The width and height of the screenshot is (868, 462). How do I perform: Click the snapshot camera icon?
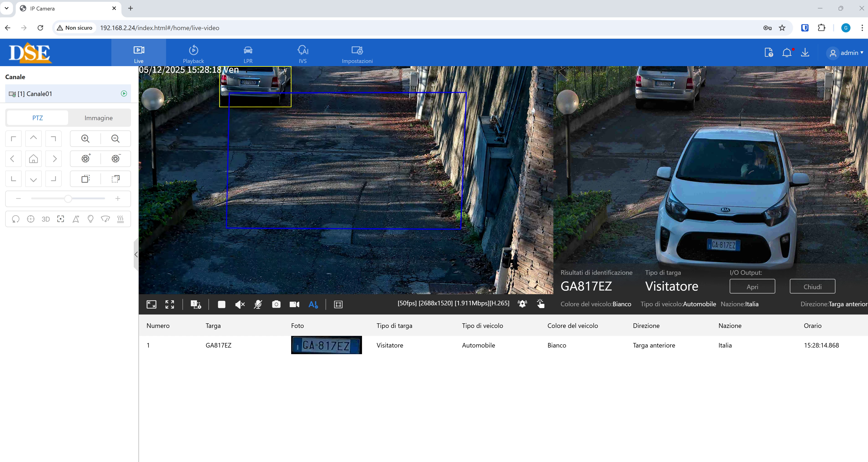click(x=276, y=304)
